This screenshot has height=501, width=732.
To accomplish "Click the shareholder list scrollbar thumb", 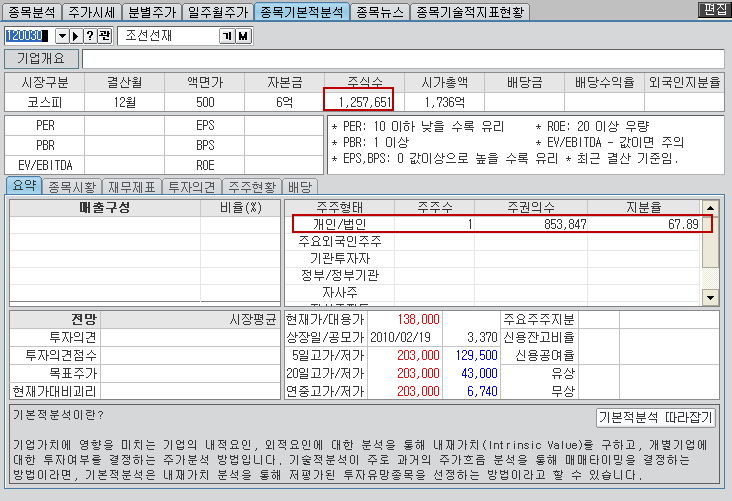I will point(710,241).
